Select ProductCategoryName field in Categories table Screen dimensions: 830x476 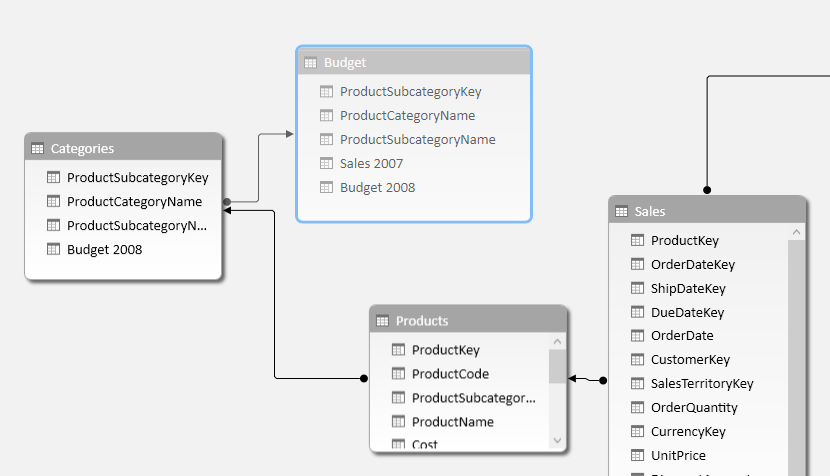pos(134,201)
